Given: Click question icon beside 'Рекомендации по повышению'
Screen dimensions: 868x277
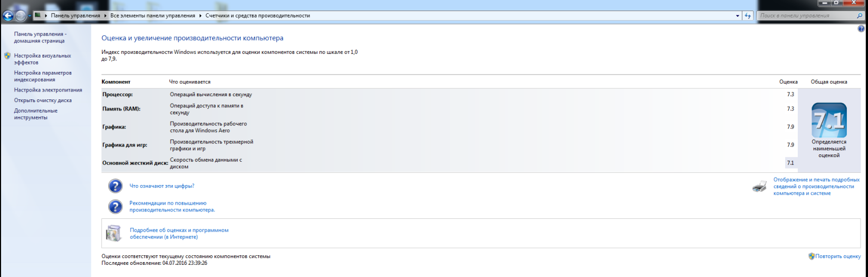Looking at the screenshot, I should click(x=115, y=206).
